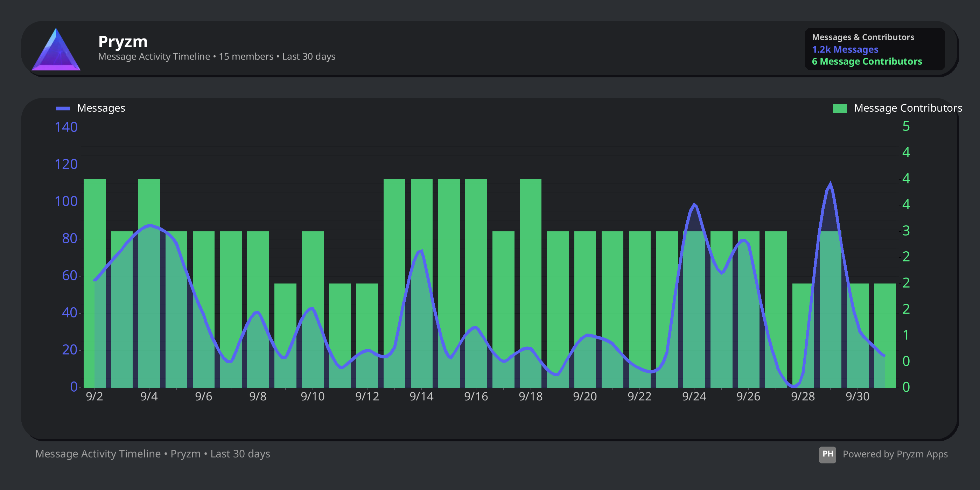The width and height of the screenshot is (980, 490).
Task: Toggle the Messages legend line swatch
Action: [x=63, y=108]
